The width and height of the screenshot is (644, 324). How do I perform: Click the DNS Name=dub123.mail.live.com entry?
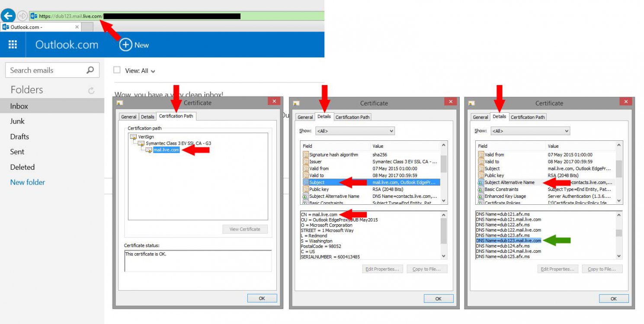509,241
